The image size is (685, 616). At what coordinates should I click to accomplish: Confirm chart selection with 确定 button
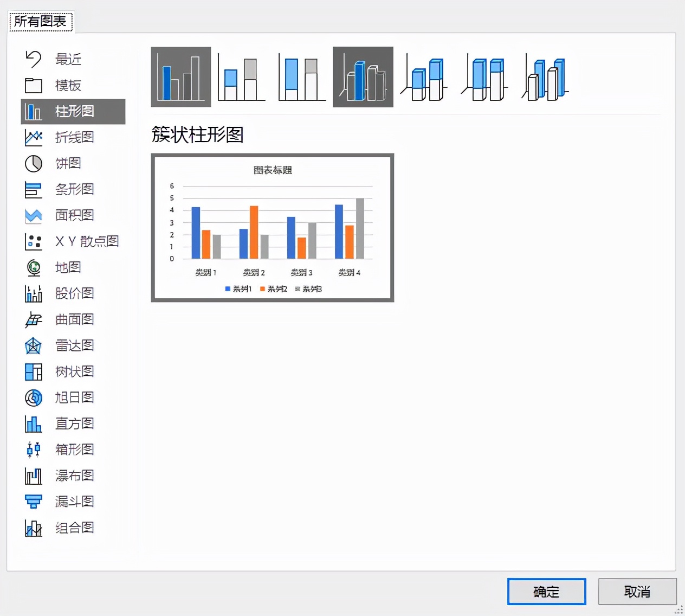[546, 592]
